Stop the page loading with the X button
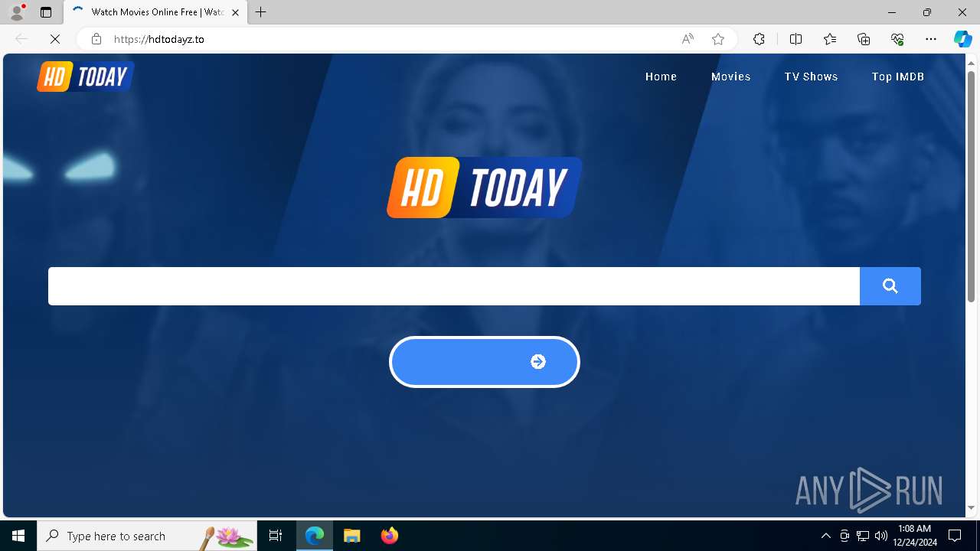Image resolution: width=980 pixels, height=551 pixels. (55, 39)
